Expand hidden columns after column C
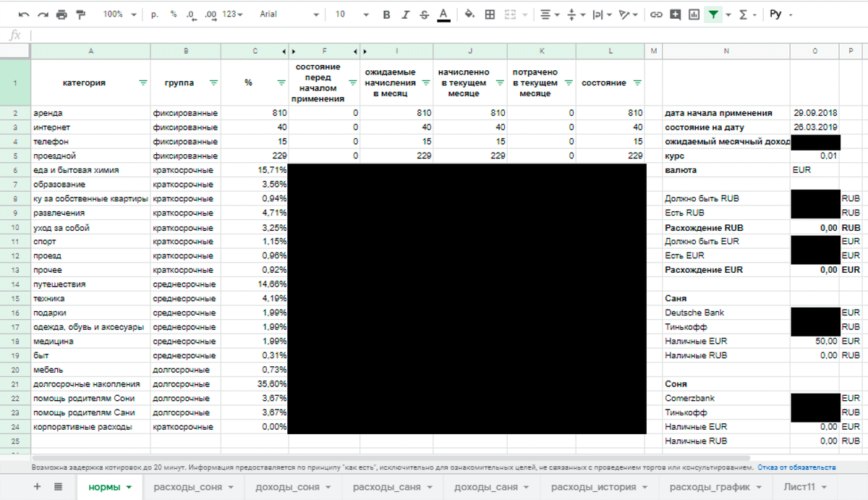Viewport: 868px width, 500px height. [x=283, y=51]
